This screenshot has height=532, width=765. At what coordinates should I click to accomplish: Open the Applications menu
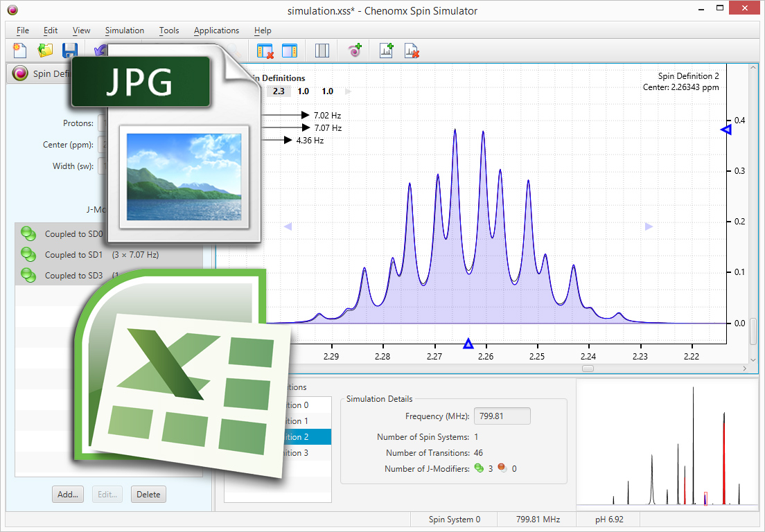tap(217, 30)
